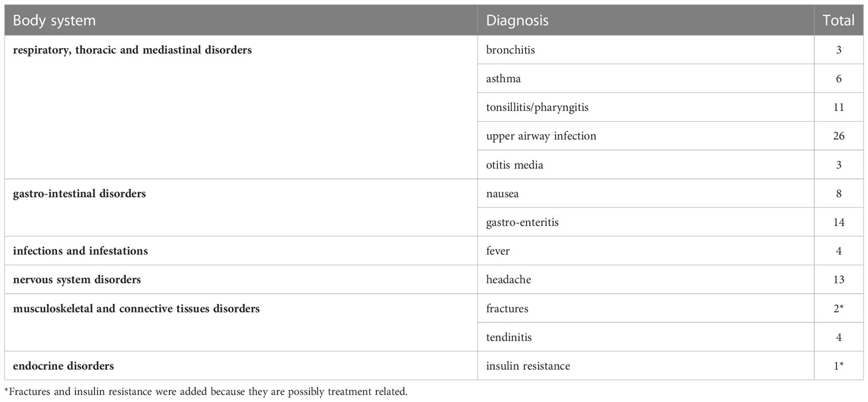Select gastro-intestinal disorders body system
This screenshot has height=402, width=868.
tap(80, 194)
